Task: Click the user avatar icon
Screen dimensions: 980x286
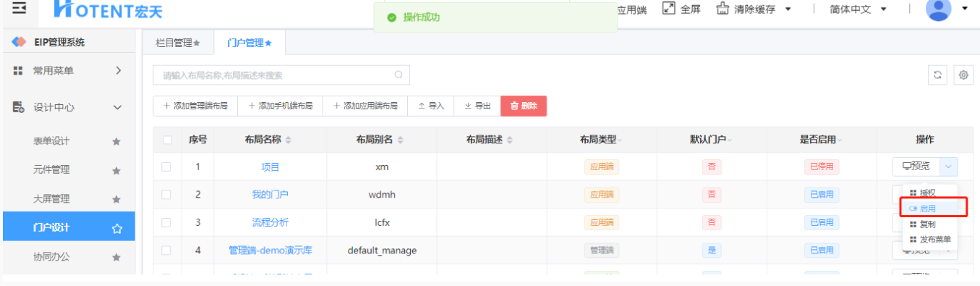Action: [939, 9]
